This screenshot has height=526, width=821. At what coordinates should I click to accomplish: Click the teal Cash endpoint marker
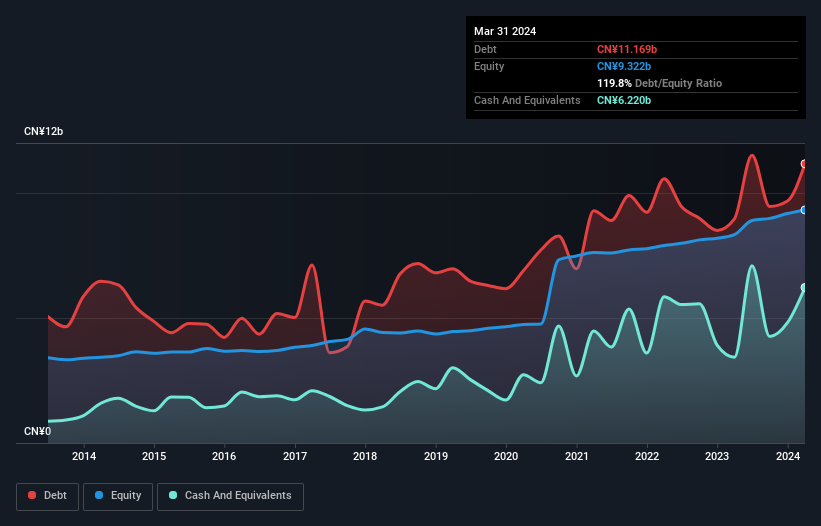pyautogui.click(x=804, y=287)
